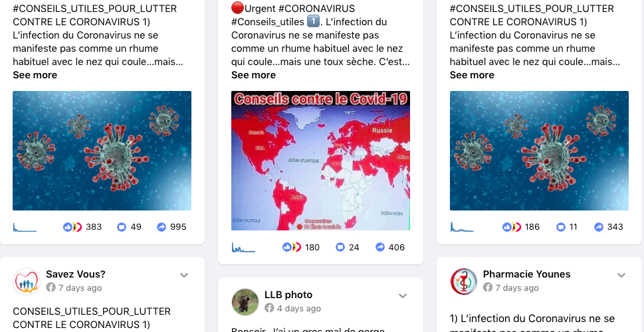Click the reactions icon beside 180

coord(292,247)
